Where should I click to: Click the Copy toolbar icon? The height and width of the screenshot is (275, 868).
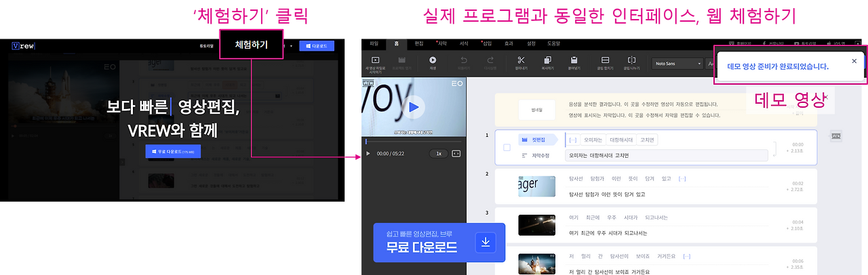click(547, 63)
